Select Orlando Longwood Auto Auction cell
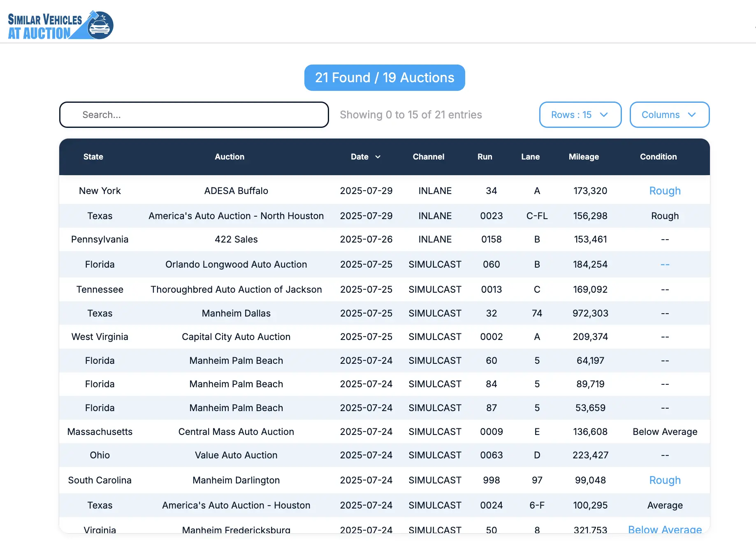 pos(236,264)
